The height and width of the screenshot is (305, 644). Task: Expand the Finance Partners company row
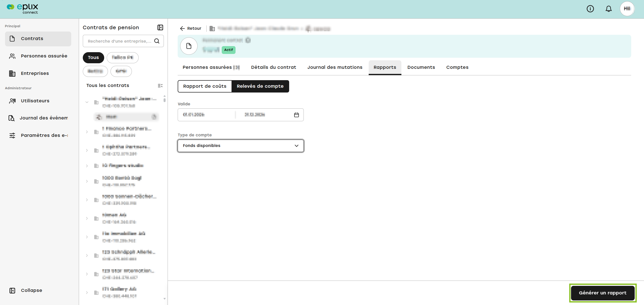[x=87, y=132]
